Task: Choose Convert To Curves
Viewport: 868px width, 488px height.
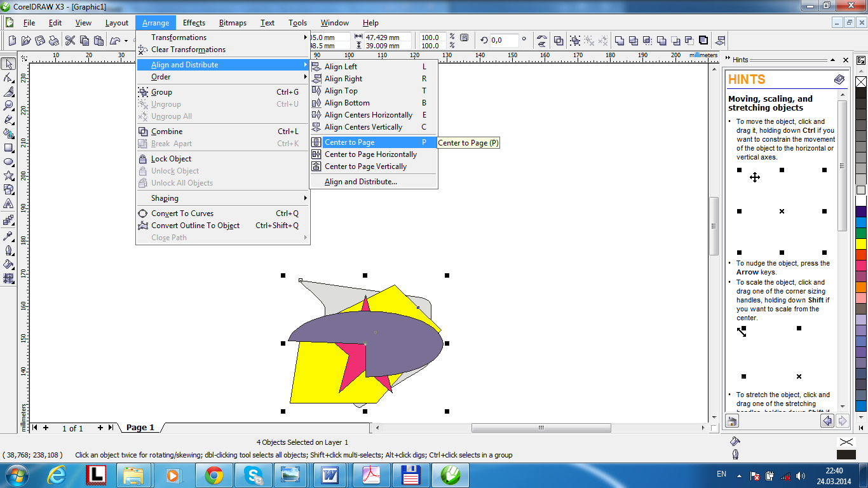Action: pyautogui.click(x=222, y=213)
